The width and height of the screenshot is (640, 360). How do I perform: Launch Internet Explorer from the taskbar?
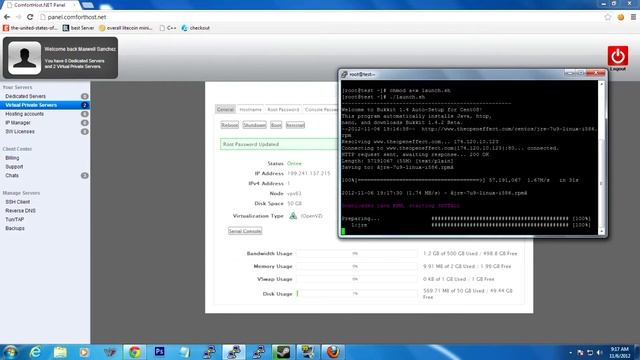pos(36,352)
